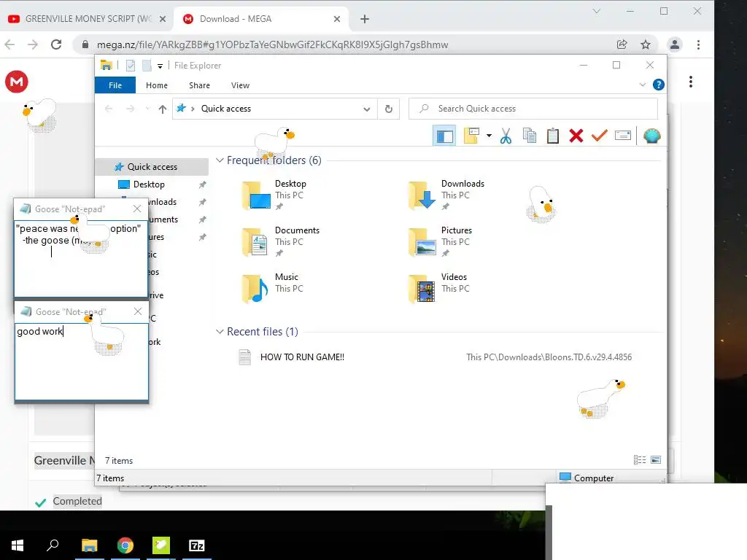Open the Recent locations dropdown arrow
Viewport: 747px width, 560px height.
(147, 109)
